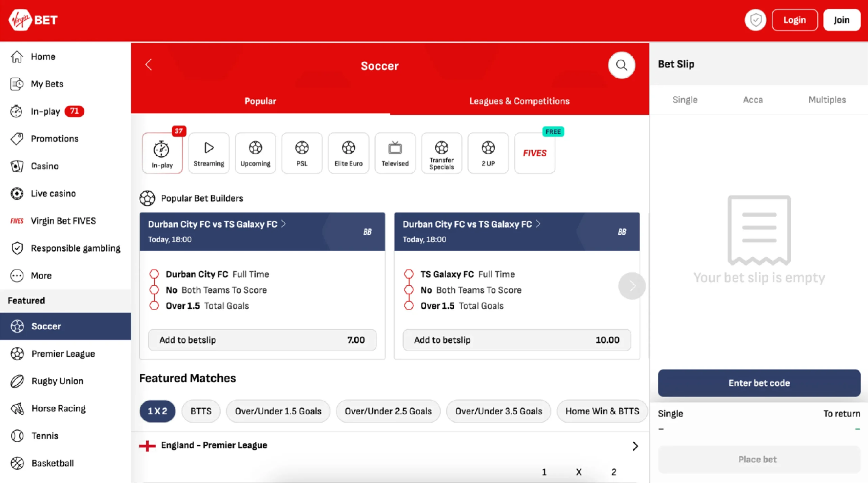Switch bet slip to Multiples tab
This screenshot has width=868, height=483.
[x=827, y=100]
